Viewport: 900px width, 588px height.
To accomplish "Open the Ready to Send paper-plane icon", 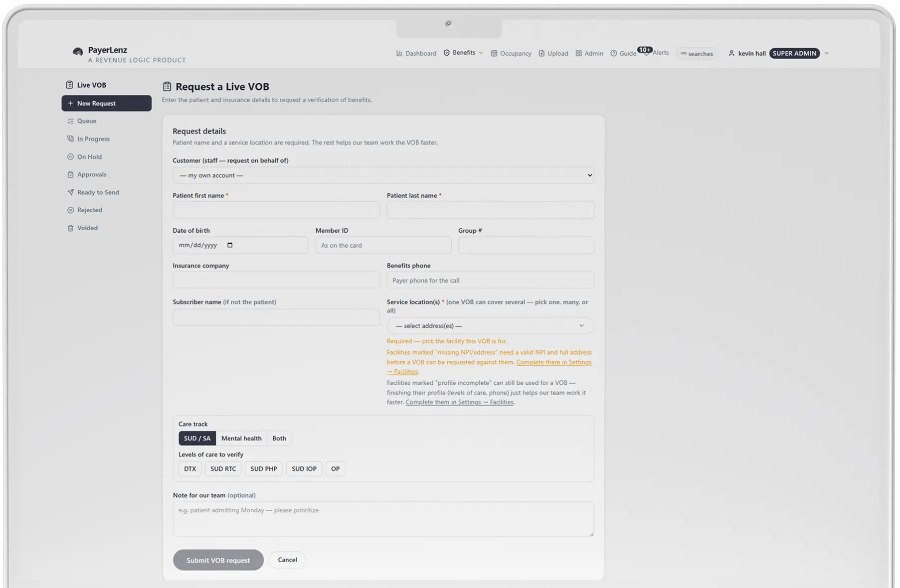I will (x=70, y=192).
